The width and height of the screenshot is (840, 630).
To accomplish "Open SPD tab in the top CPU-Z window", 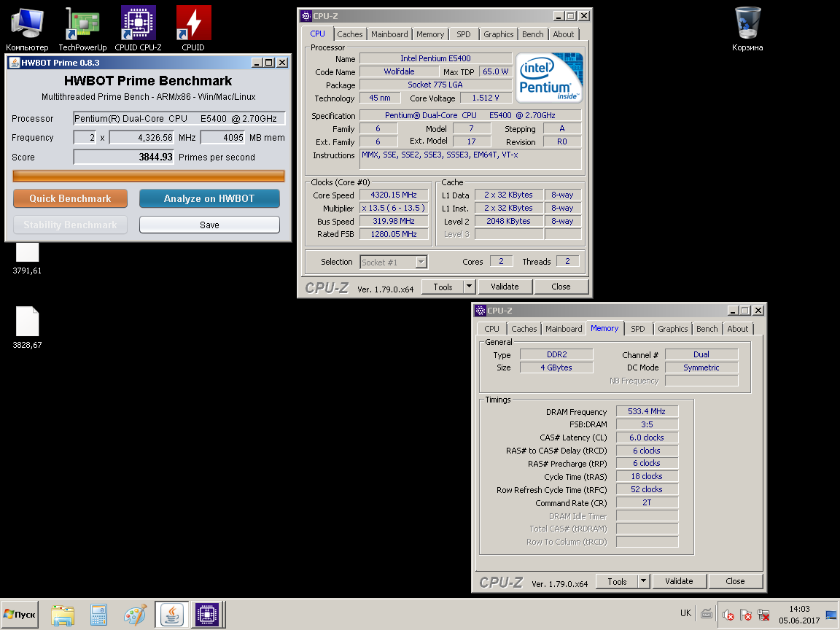I will coord(464,34).
